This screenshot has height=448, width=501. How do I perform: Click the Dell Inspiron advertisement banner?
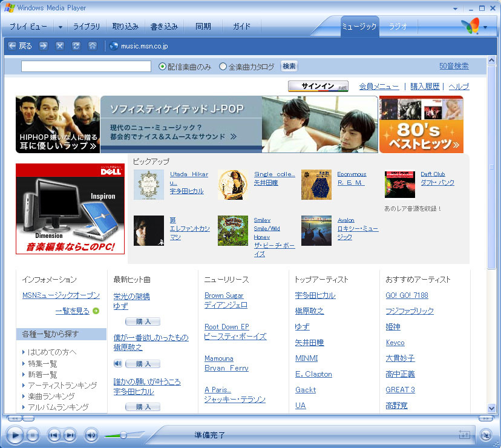pyautogui.click(x=70, y=209)
